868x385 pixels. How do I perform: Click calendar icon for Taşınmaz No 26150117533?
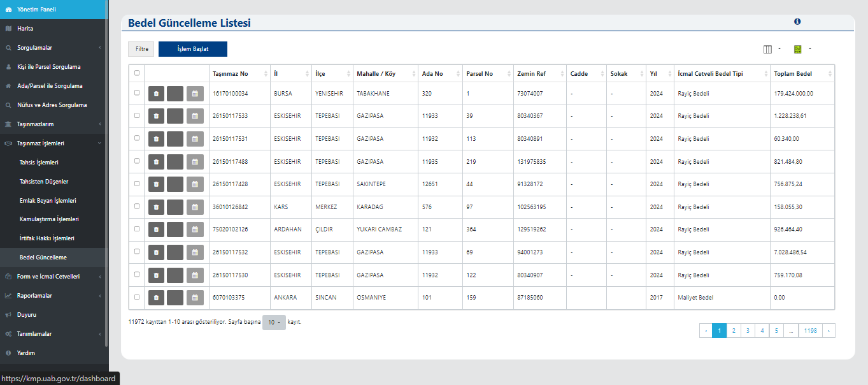tap(195, 117)
